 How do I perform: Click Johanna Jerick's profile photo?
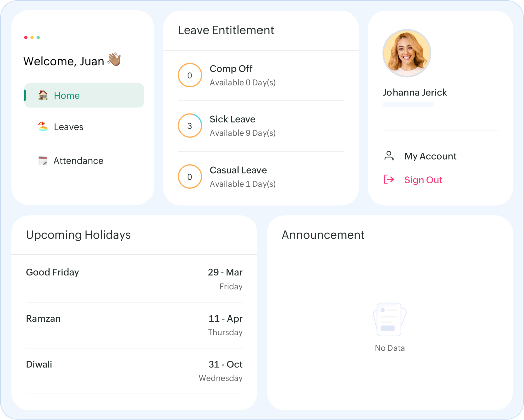click(407, 53)
